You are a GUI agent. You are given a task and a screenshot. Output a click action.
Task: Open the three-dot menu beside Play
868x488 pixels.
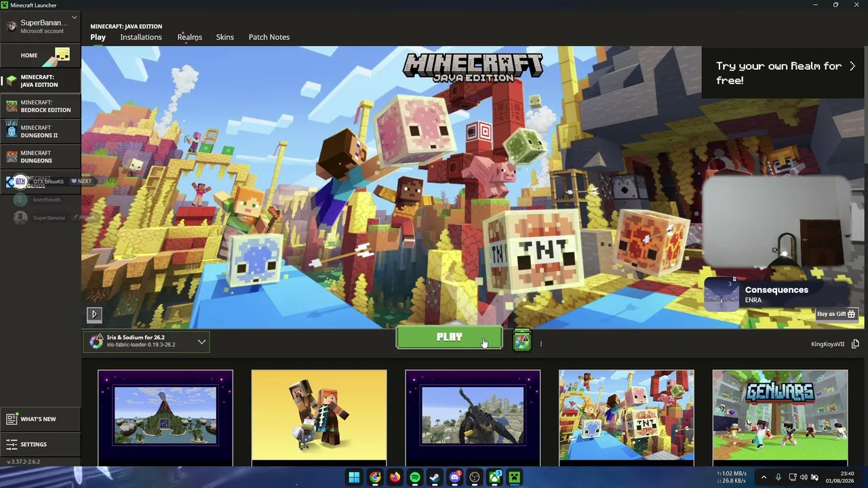[540, 344]
